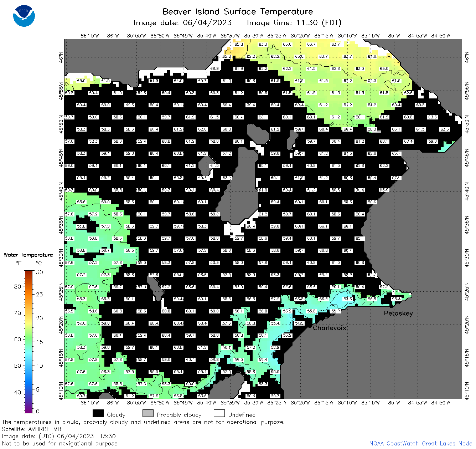
Task: Click the Water Temperature legend heading
Action: tap(29, 255)
